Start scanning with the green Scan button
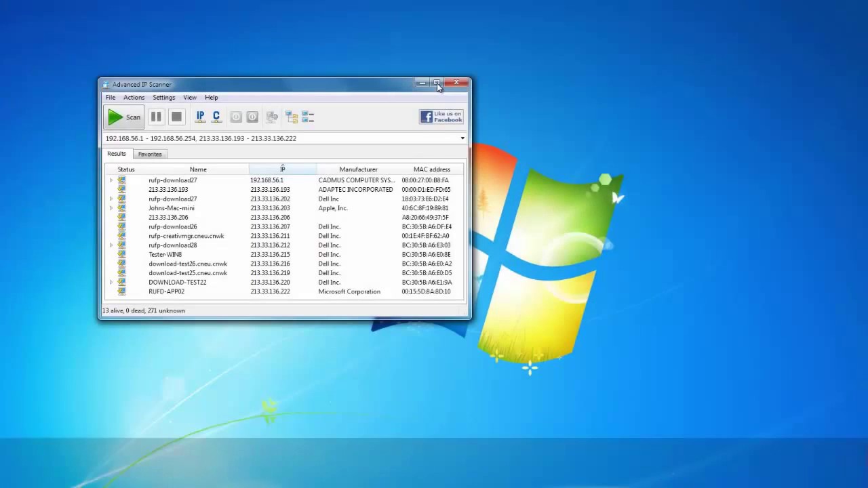Viewport: 868px width, 488px height. point(124,117)
